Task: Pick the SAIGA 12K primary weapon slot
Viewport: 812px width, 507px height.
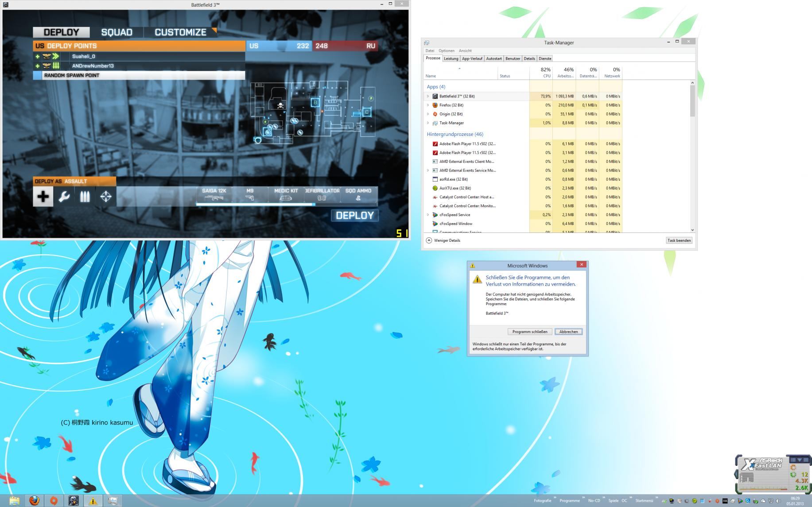Action: coord(214,195)
